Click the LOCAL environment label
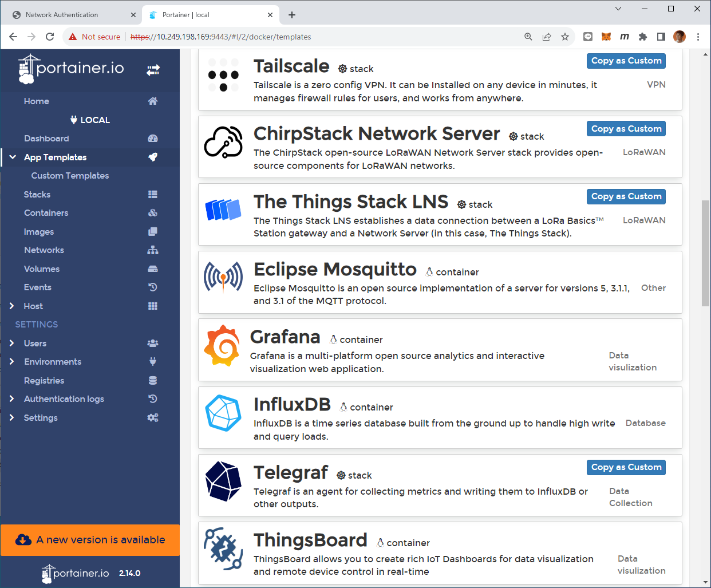Screen dimensions: 711x588 (90, 120)
